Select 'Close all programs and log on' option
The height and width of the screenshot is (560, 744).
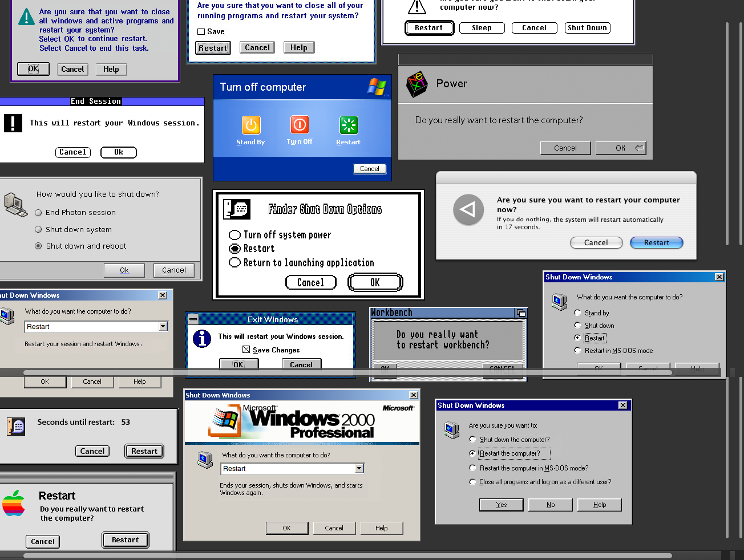tap(472, 482)
